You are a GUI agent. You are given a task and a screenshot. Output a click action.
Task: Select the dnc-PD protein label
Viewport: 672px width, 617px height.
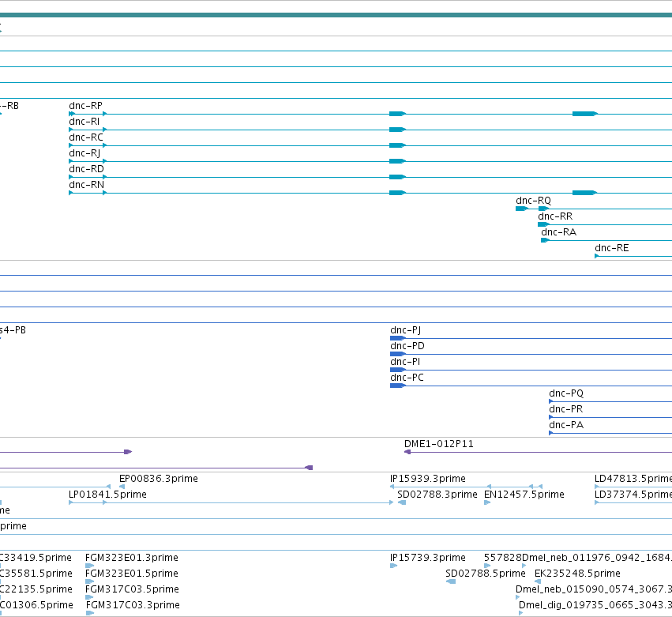point(407,347)
